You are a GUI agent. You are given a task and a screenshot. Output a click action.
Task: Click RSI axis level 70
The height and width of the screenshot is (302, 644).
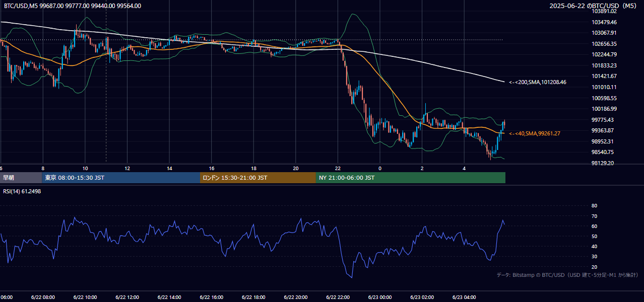(594, 216)
